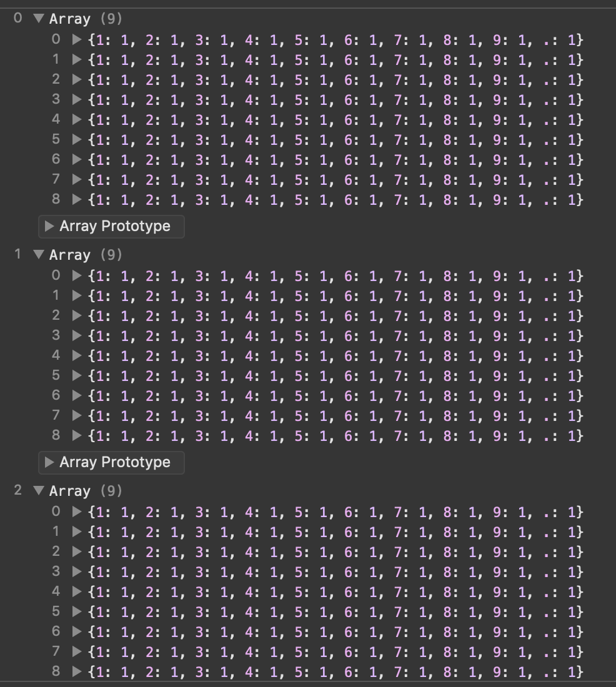This screenshot has height=687, width=616.
Task: Expand object 8 in the third array
Action: [x=77, y=672]
